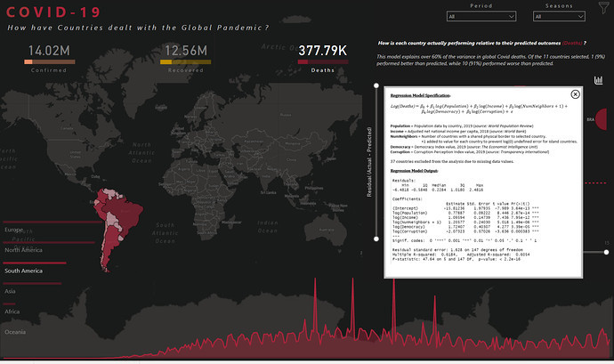
Task: Select the Europe continent filter
Action: coord(13,230)
